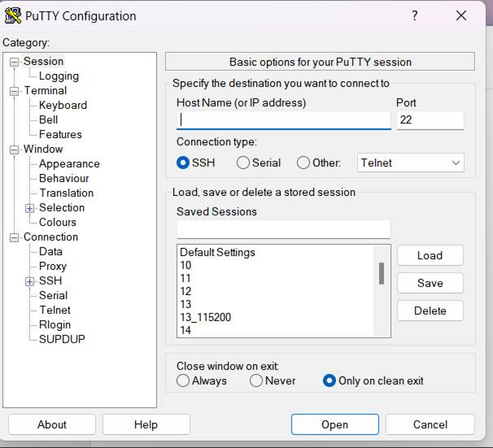Select Appearance under Window
Viewport: 493px width, 448px height.
(x=69, y=163)
